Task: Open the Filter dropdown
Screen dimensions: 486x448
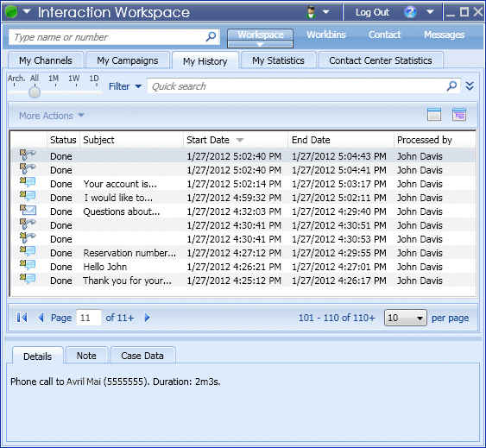Action: click(x=125, y=86)
